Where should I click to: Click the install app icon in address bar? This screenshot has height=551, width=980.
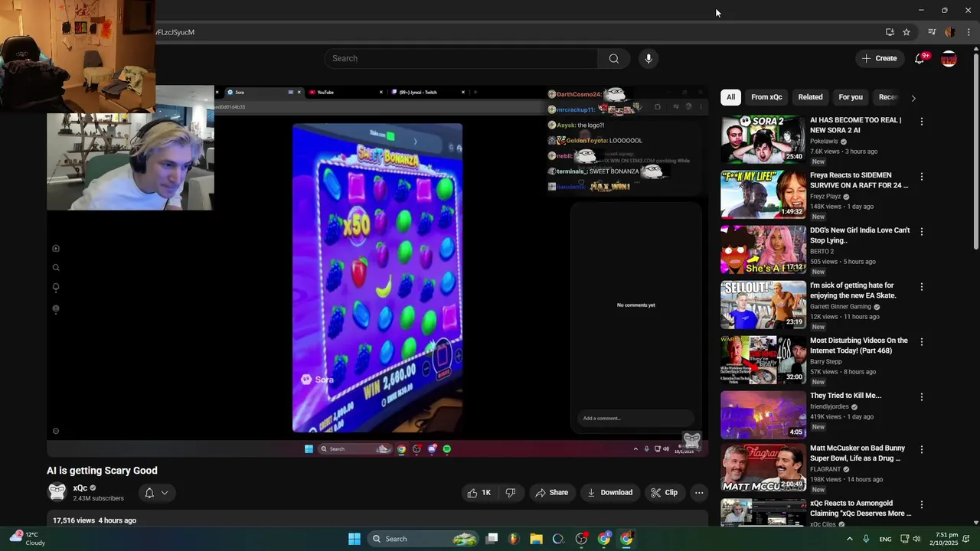click(x=890, y=32)
